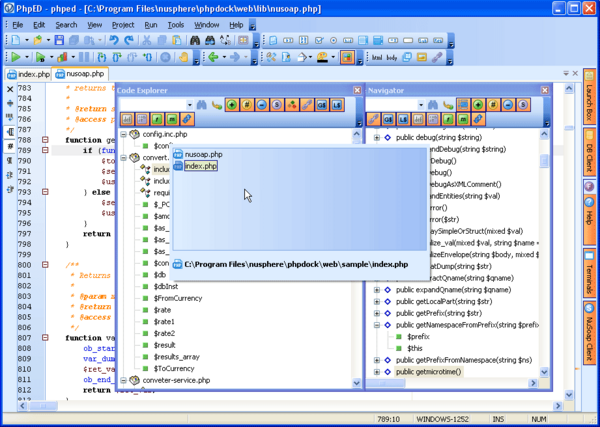Collapse the code fold marker at line 788
Image resolution: width=600 pixels, height=427 pixels.
[45, 140]
